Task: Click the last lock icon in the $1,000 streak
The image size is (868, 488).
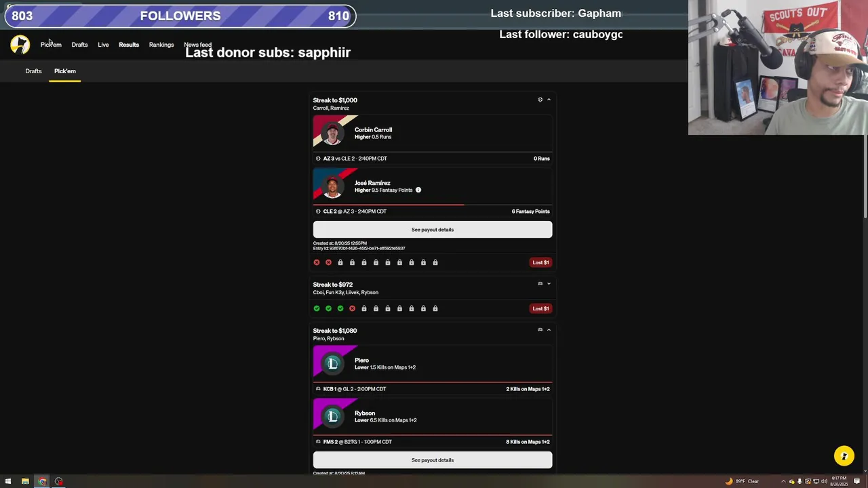Action: 435,262
